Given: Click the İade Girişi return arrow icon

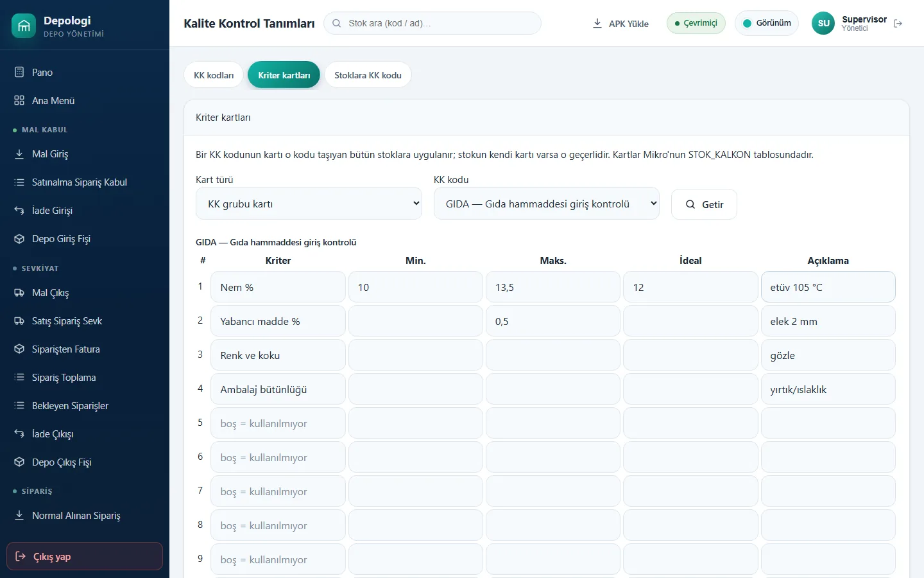Looking at the screenshot, I should click(x=19, y=211).
